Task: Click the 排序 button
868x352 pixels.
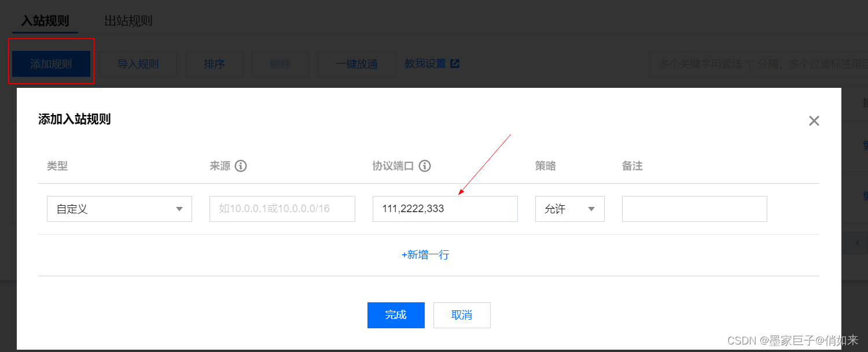Action: click(x=214, y=64)
